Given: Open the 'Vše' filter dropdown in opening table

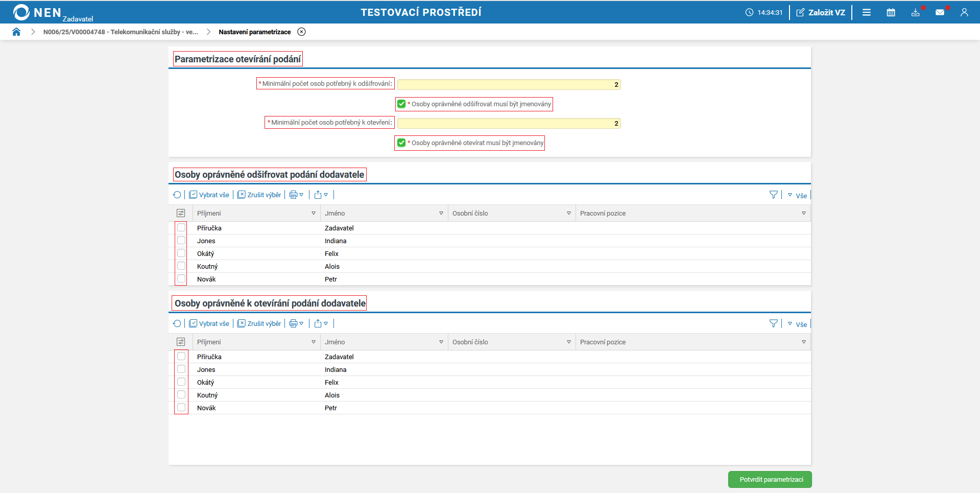Looking at the screenshot, I should pyautogui.click(x=797, y=324).
